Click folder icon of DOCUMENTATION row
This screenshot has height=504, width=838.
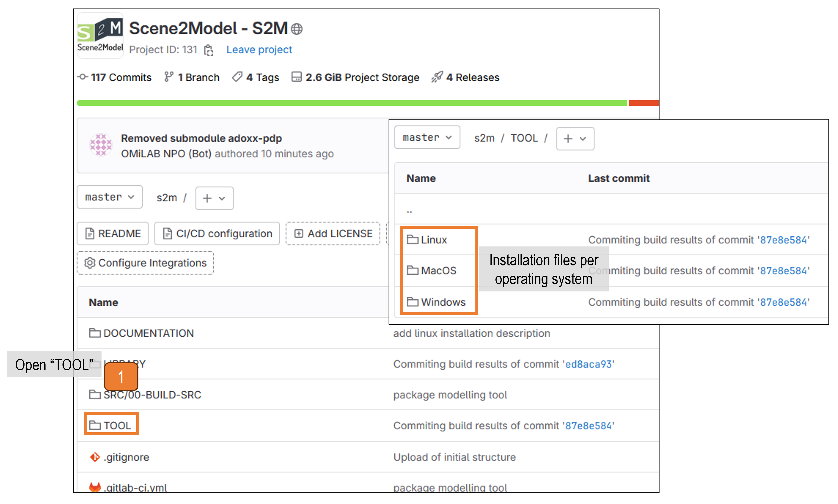[x=95, y=333]
